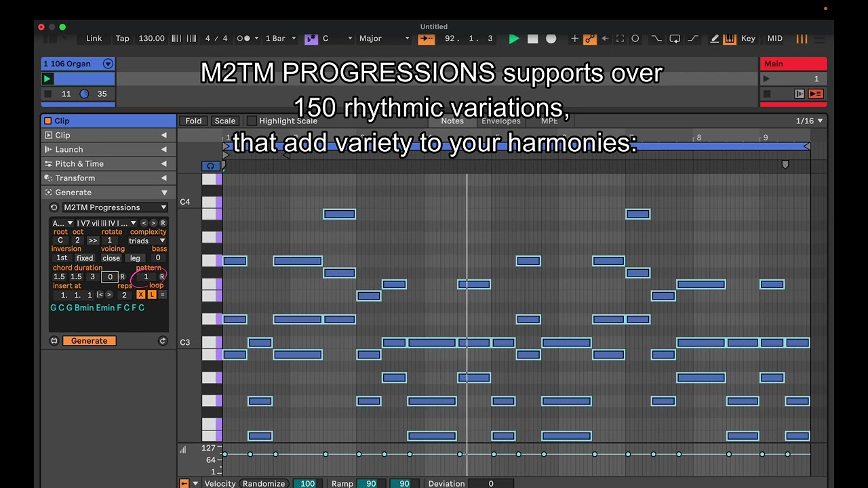The image size is (868, 488).
Task: Click the regenerate circular arrow icon
Action: click(163, 341)
